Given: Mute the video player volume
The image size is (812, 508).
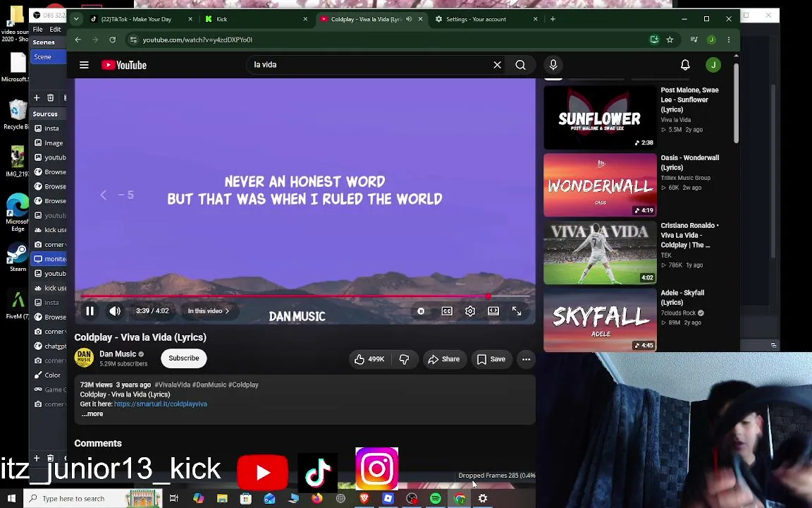Looking at the screenshot, I should click(x=114, y=311).
